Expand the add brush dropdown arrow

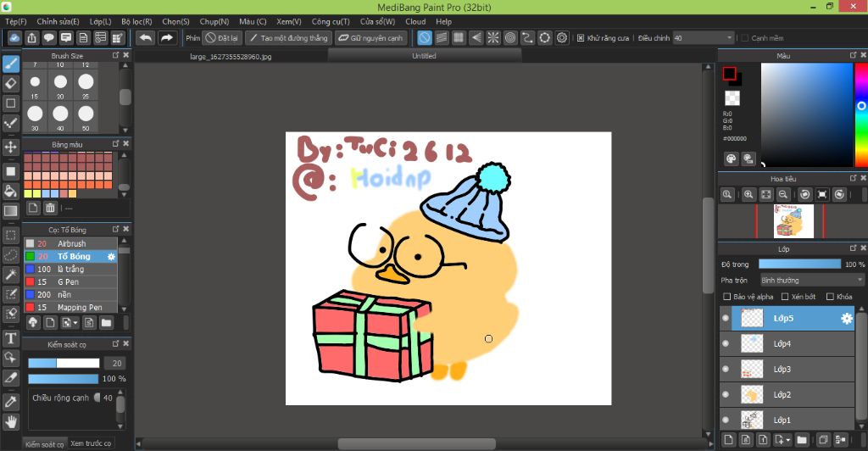point(76,323)
